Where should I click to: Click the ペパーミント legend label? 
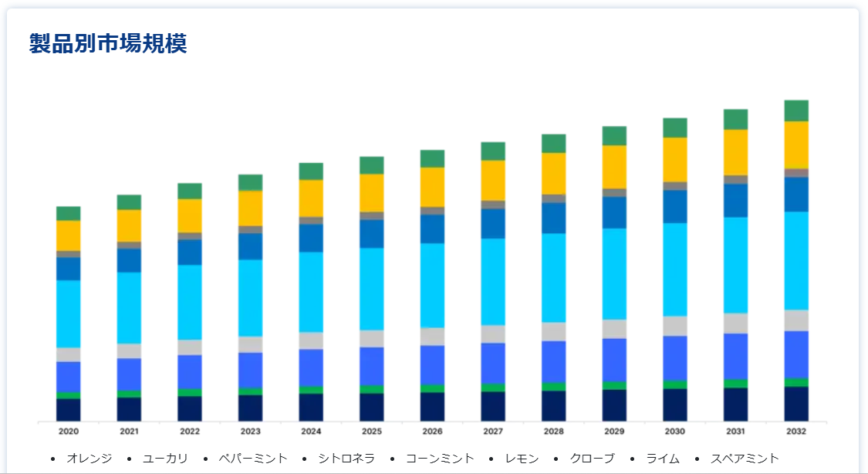(252, 459)
